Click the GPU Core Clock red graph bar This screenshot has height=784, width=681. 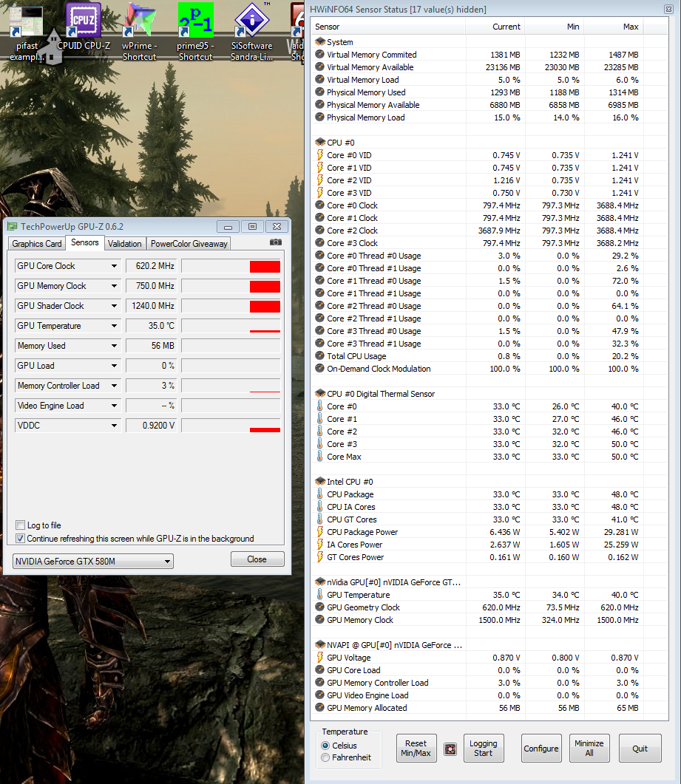265,267
